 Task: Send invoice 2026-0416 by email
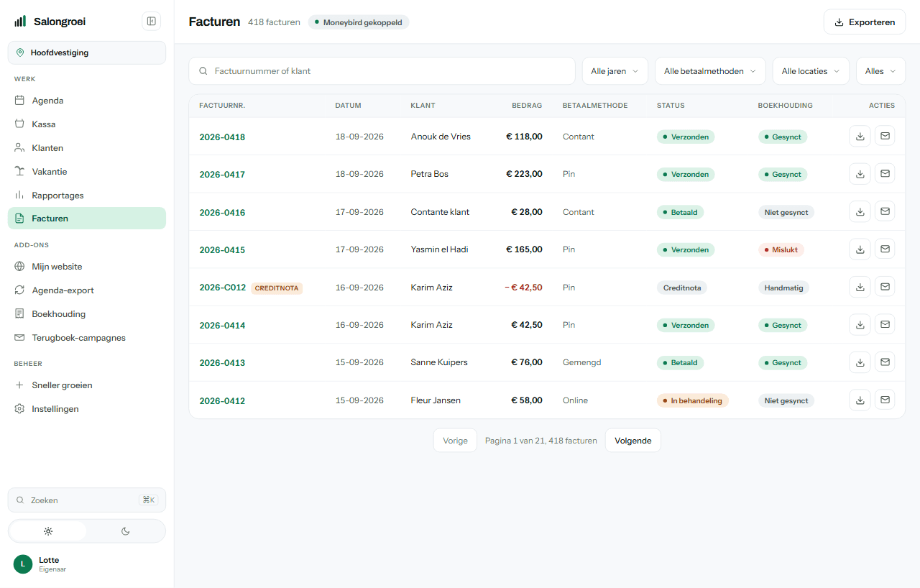885,211
